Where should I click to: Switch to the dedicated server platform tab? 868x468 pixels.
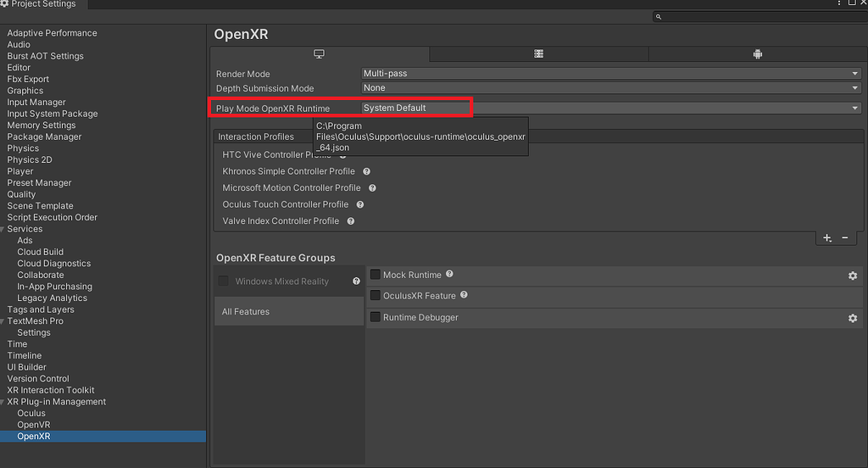538,54
